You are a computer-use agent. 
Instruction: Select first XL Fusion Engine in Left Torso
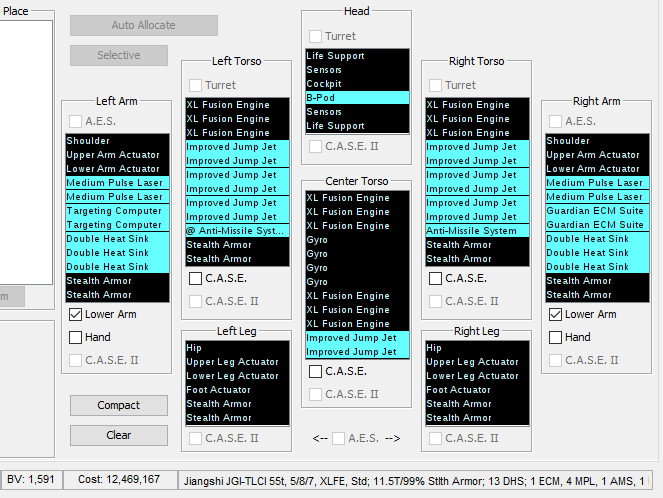pos(237,105)
